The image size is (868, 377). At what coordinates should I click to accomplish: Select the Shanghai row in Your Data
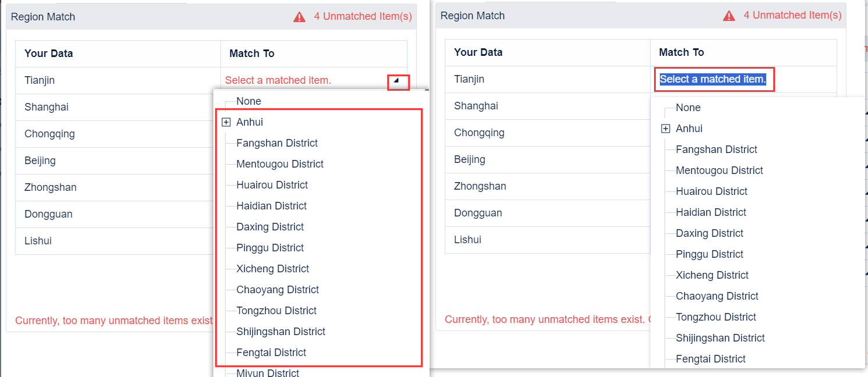tap(47, 107)
